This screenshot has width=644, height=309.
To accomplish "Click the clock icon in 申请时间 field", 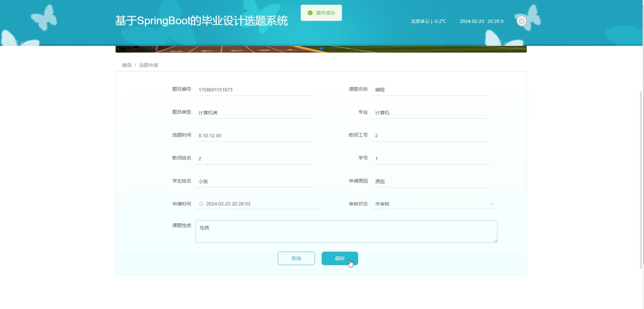I will (x=201, y=204).
